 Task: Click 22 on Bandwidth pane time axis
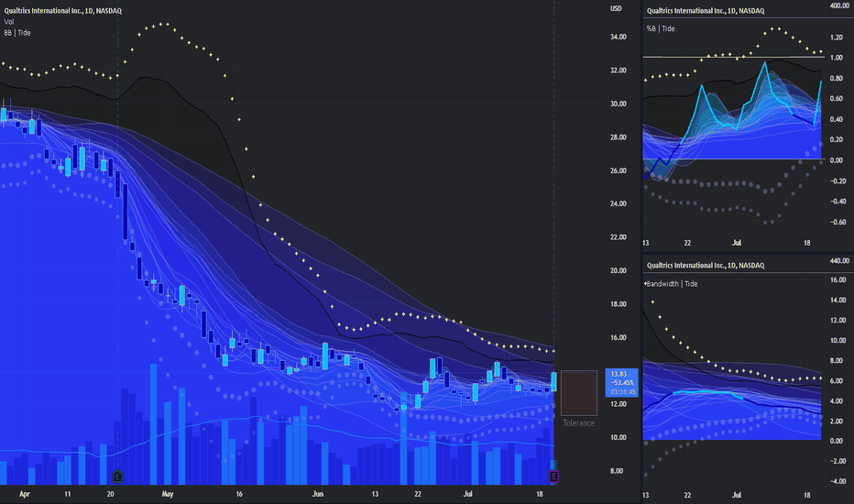(687, 495)
